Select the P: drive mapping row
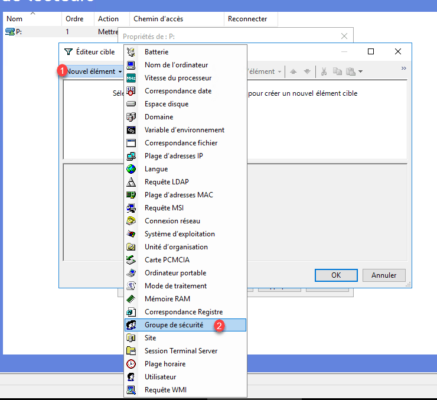Image resolution: width=437 pixels, height=400 pixels. (61, 32)
